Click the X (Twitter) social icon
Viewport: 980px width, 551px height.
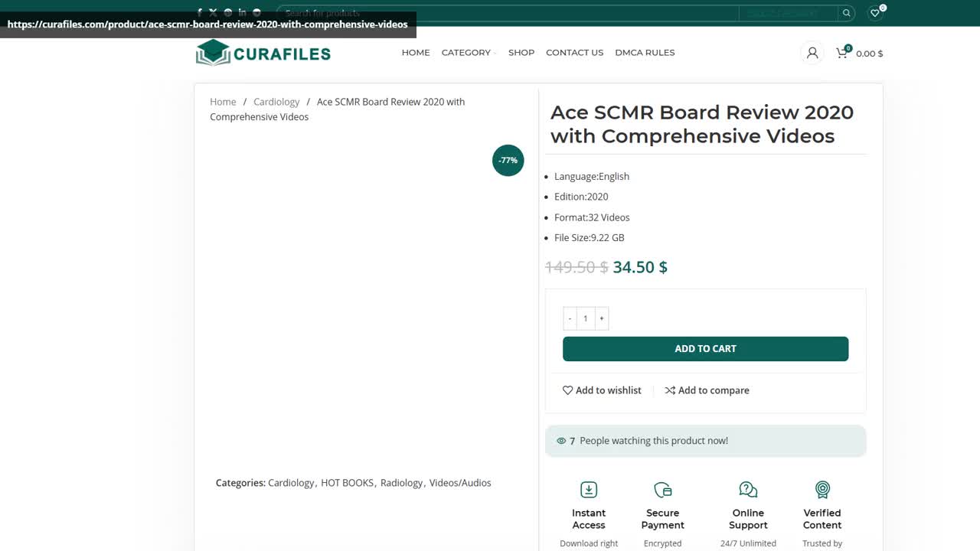(214, 12)
